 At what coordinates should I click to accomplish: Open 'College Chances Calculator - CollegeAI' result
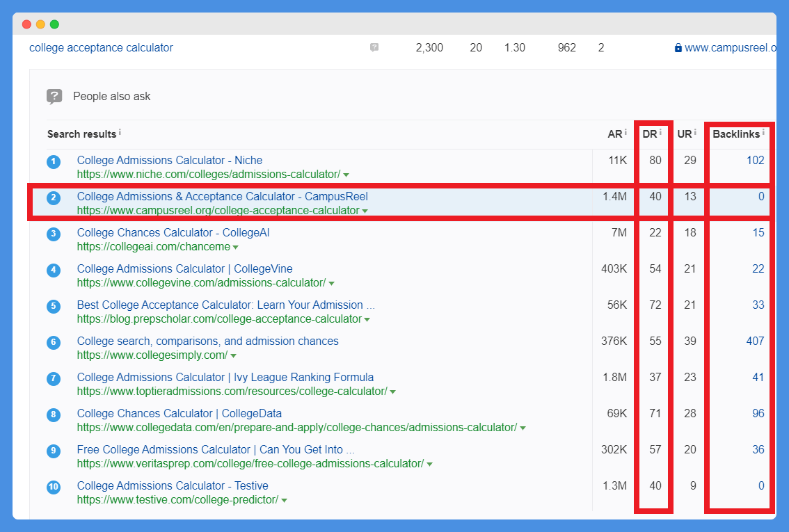click(173, 233)
